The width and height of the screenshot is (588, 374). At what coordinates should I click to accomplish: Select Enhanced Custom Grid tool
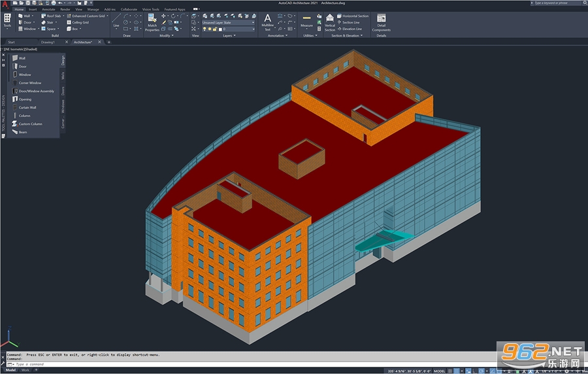point(86,16)
